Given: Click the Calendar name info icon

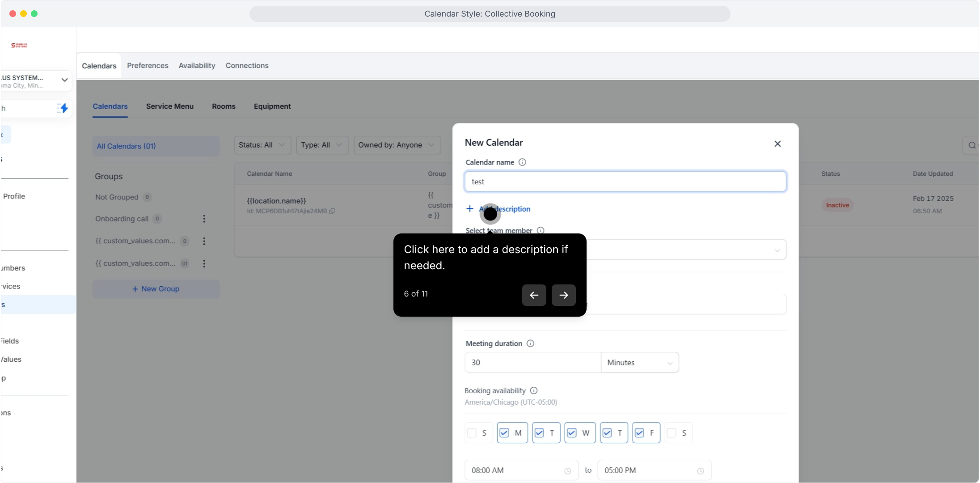Looking at the screenshot, I should click(x=522, y=162).
